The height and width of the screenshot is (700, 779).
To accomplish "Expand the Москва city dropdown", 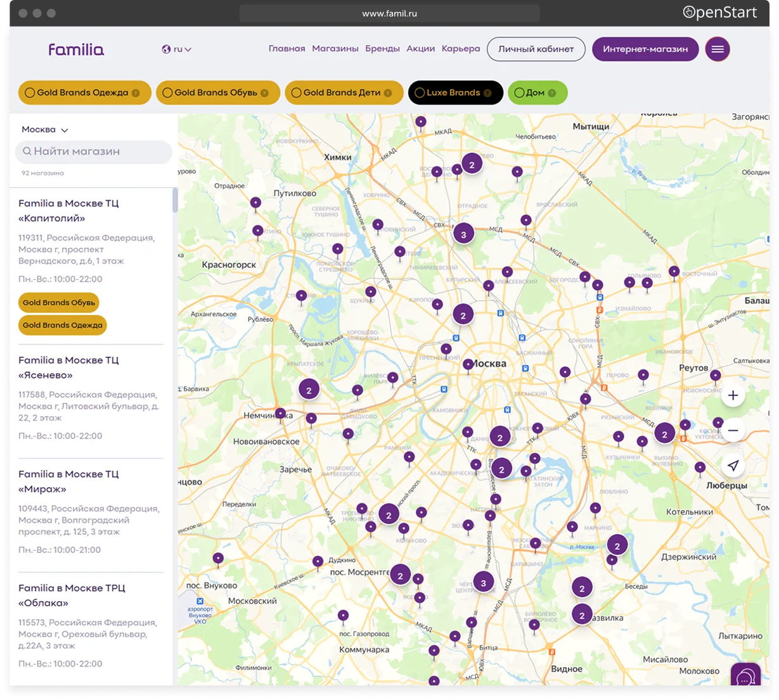I will click(45, 129).
